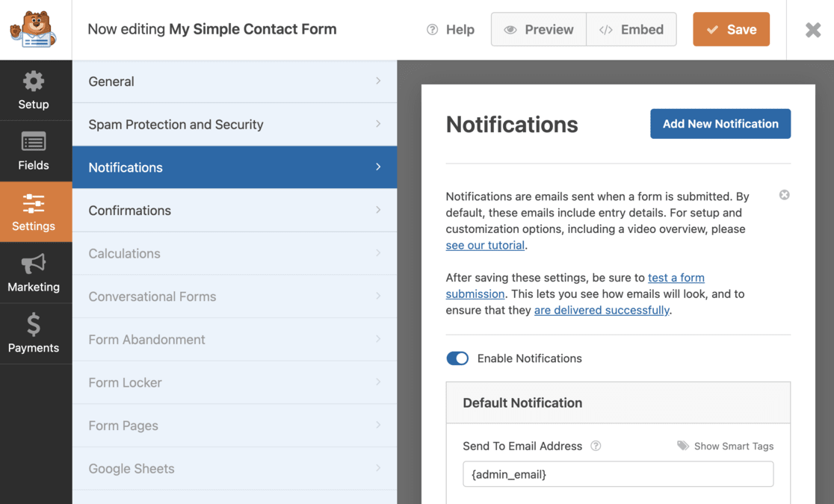Image resolution: width=834 pixels, height=504 pixels.
Task: Expand the Google Sheets settings section
Action: (234, 468)
